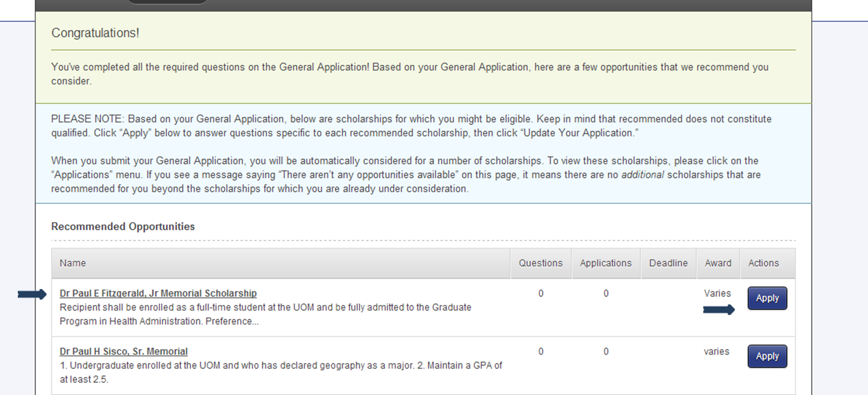Screen dimensions: 868x395
Task: Sort opportunities by Deadline column
Action: 669,263
